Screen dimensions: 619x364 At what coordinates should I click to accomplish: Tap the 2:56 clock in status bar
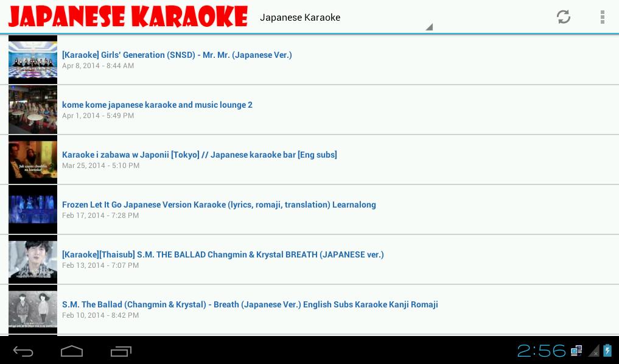[x=542, y=351]
